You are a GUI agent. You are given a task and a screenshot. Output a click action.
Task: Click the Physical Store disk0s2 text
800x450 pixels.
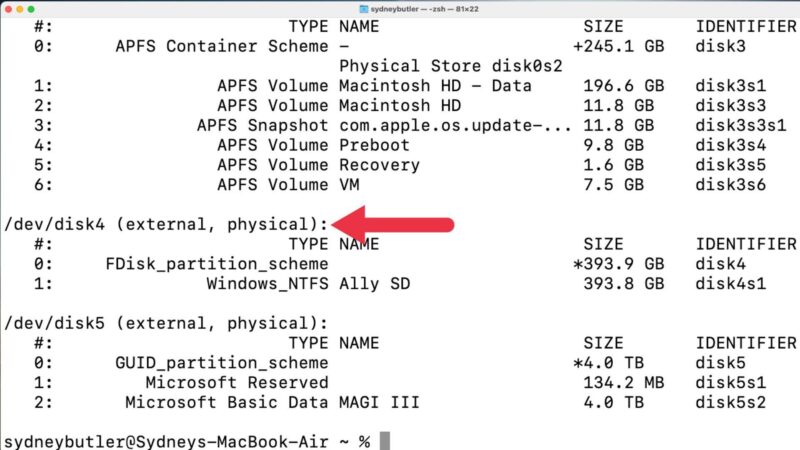[x=449, y=66]
